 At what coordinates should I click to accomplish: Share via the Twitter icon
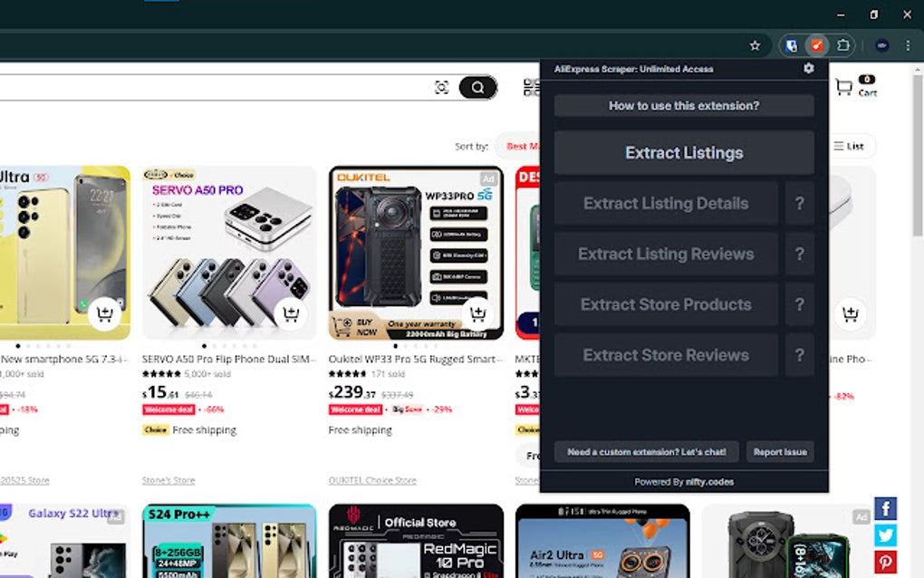point(884,535)
